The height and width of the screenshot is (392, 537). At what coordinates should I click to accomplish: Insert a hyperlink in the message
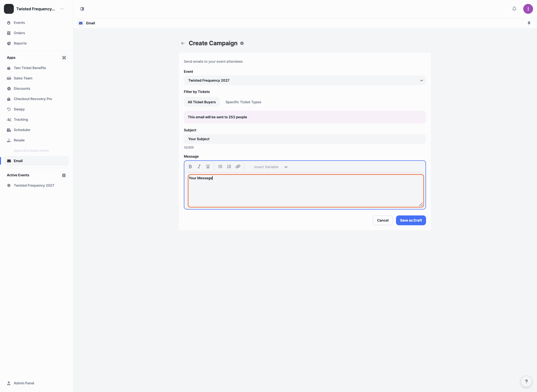(x=238, y=166)
